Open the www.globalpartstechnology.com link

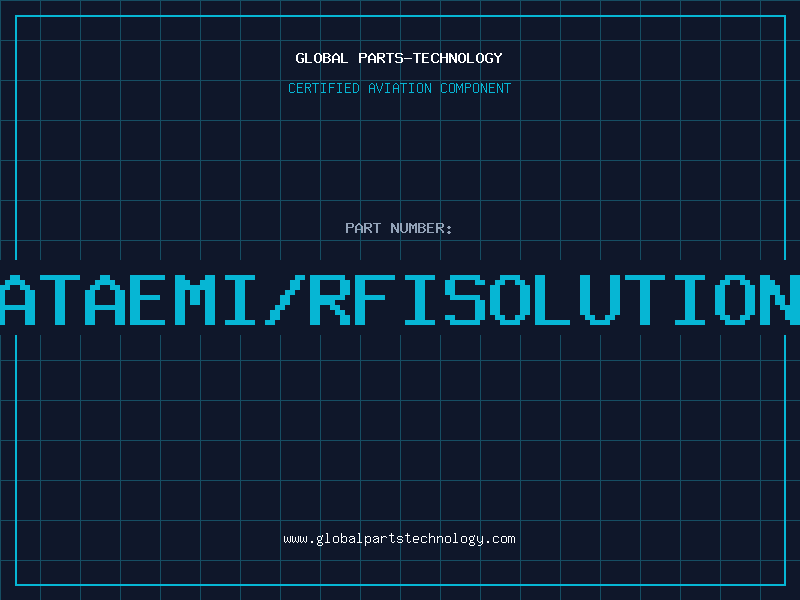[x=399, y=539]
